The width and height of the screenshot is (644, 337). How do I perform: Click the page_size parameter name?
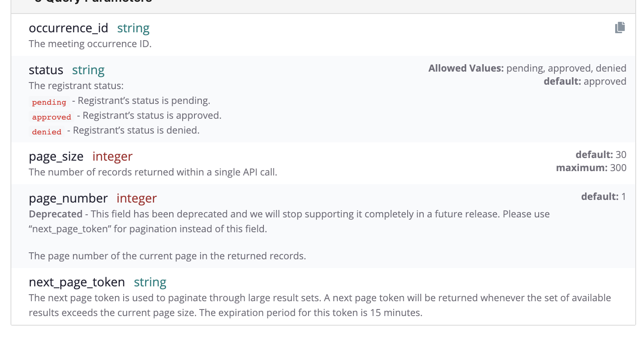[56, 156]
